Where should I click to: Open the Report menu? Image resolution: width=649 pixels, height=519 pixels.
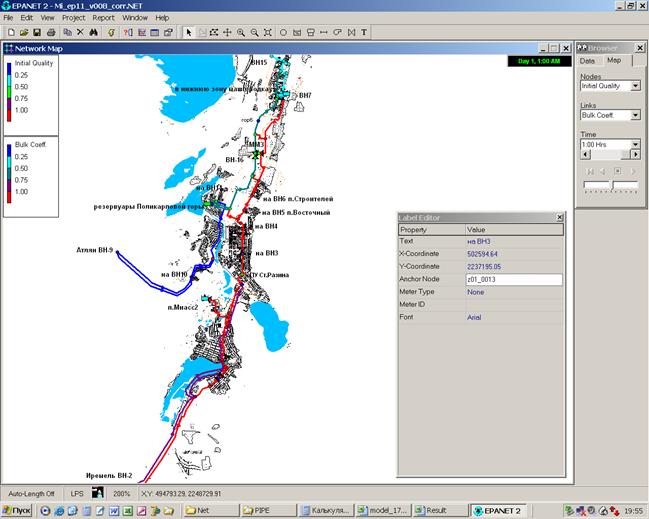[103, 18]
